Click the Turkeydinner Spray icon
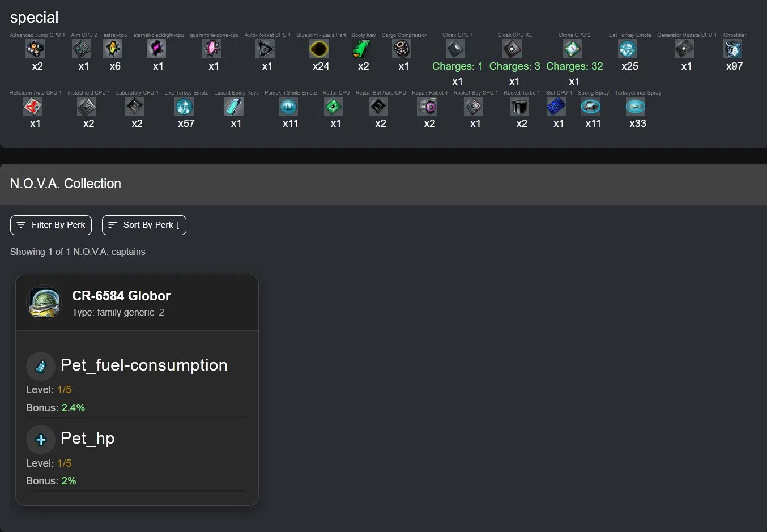The image size is (767, 532). (636, 107)
